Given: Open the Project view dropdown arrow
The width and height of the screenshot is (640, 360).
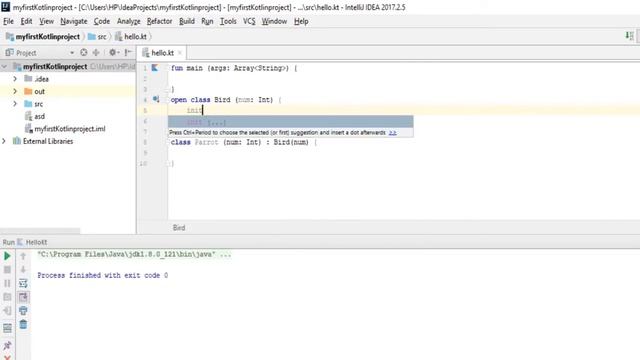Looking at the screenshot, I should tap(72, 53).
